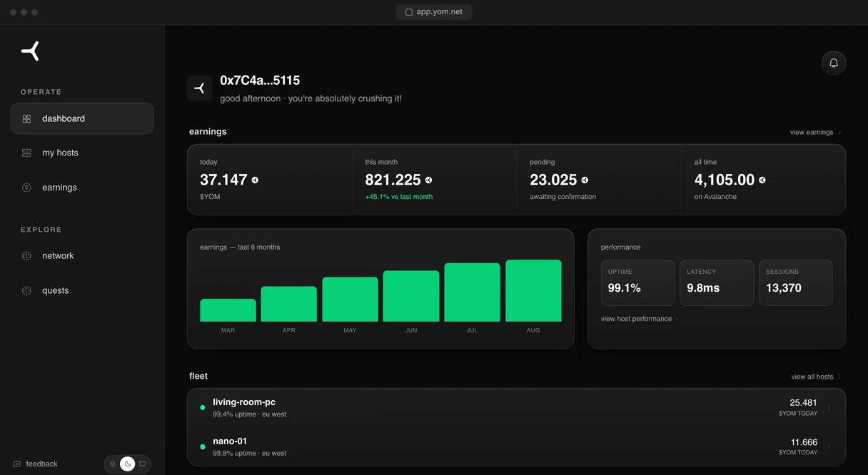
Task: Click '+45.1% vs last month' text
Action: pyautogui.click(x=399, y=197)
